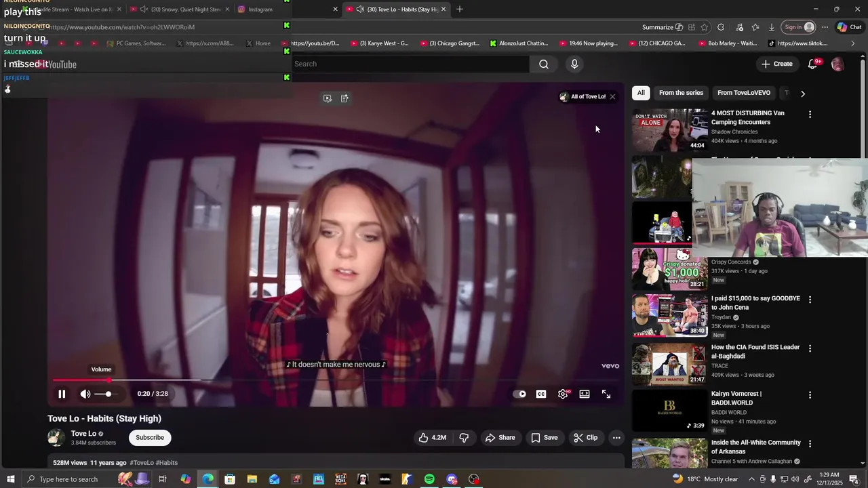Switch to the Snowy, Quiet Night Stream tab
This screenshot has height=488, width=868.
point(183,9)
